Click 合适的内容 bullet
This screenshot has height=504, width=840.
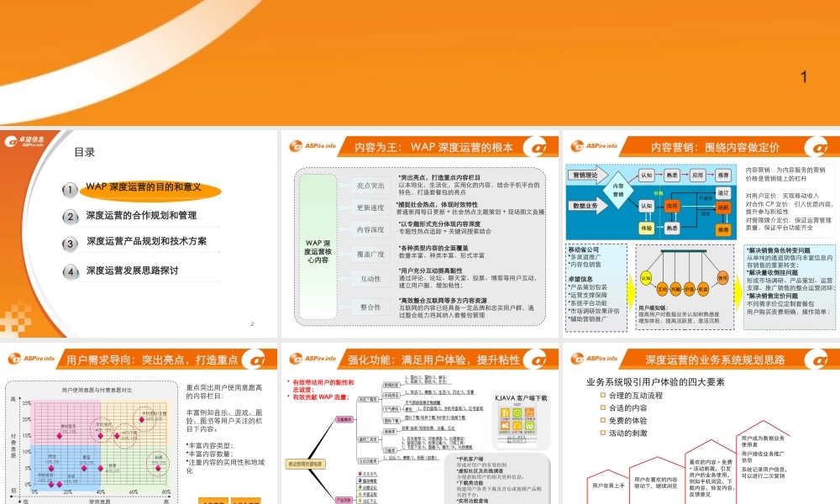pyautogui.click(x=623, y=408)
